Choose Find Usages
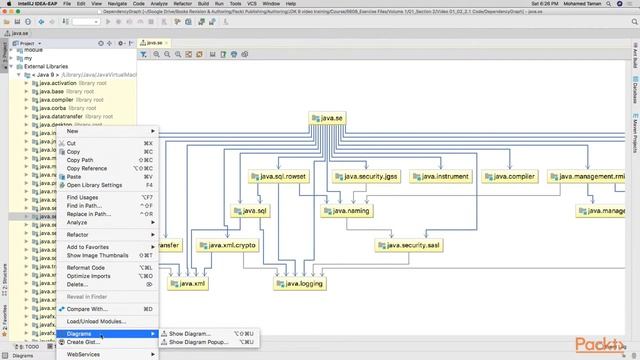 [107, 198]
